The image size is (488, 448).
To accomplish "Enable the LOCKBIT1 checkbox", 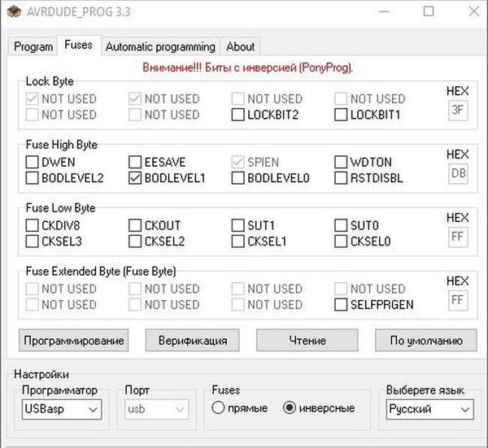I will 341,115.
